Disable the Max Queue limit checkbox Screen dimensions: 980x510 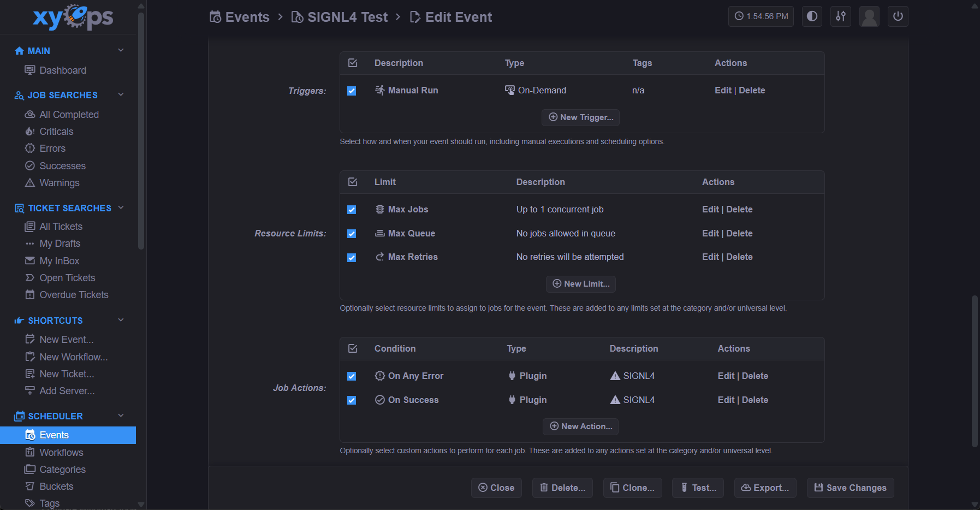point(352,234)
